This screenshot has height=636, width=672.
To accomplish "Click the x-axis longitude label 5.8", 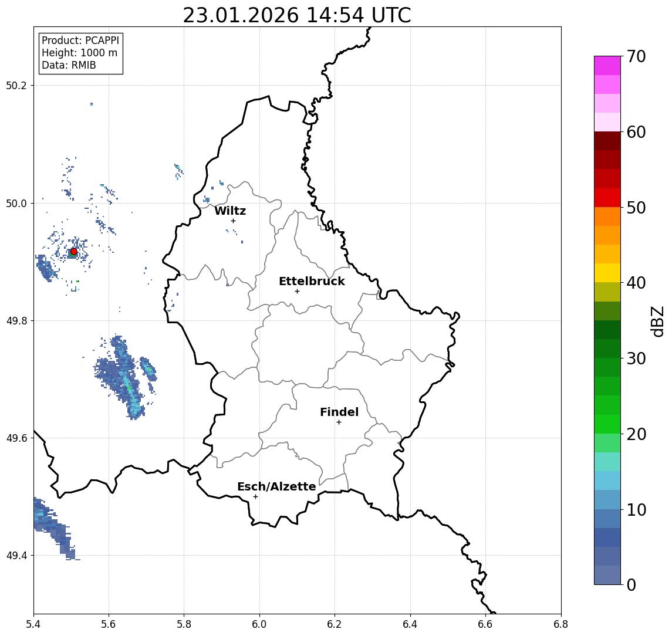I will coord(184,624).
